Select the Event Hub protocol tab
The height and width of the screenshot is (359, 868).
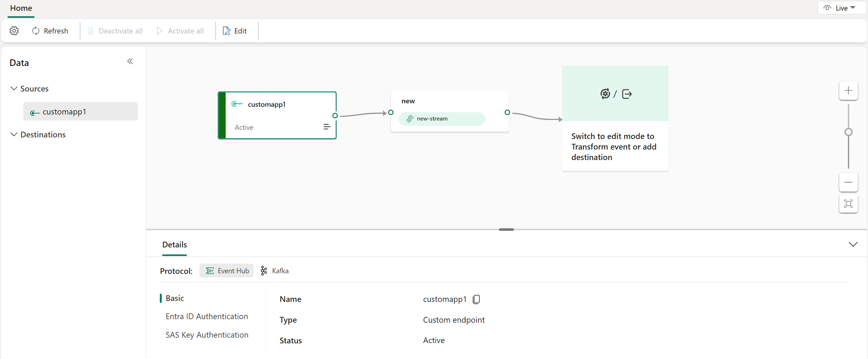coord(227,270)
